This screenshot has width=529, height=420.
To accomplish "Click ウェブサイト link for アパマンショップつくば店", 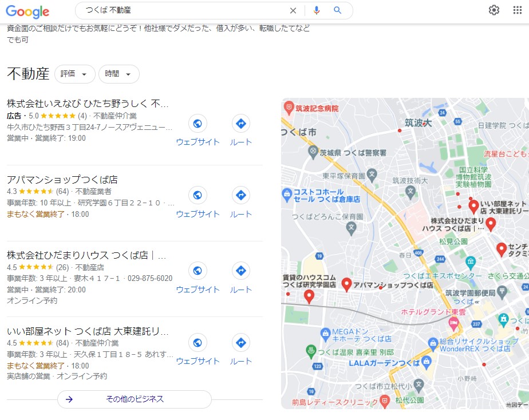I will click(x=198, y=214).
